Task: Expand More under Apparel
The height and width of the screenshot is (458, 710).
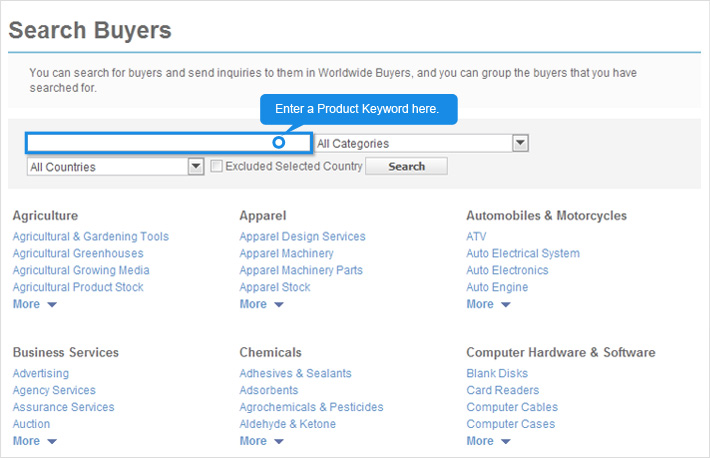Action: (x=261, y=304)
